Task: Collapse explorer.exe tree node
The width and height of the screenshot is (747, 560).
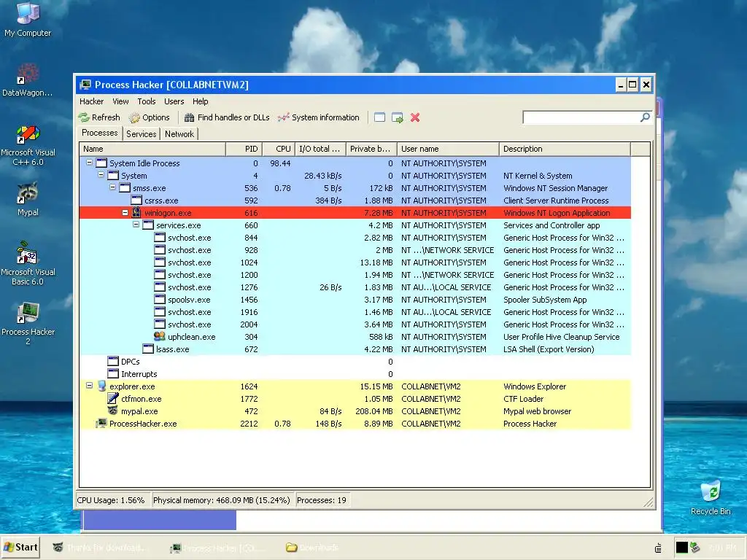Action: 89,385
